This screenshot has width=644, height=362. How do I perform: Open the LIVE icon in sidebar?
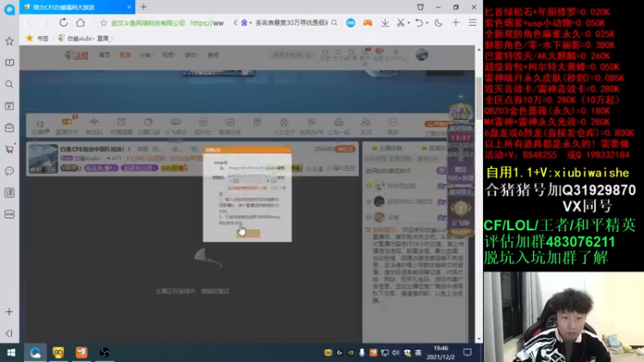[x=10, y=214]
